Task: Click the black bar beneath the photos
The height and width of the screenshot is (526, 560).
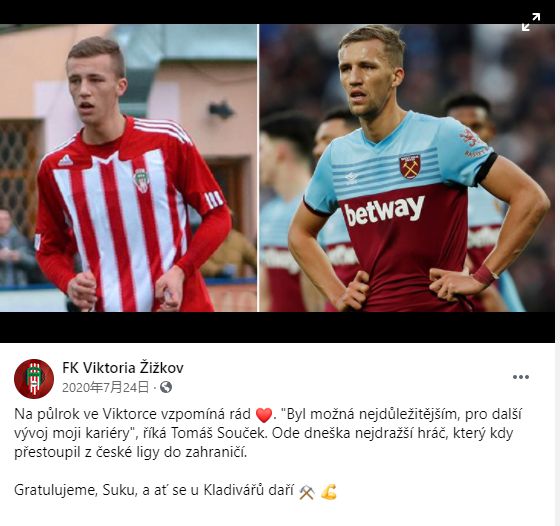Action: pos(277,327)
